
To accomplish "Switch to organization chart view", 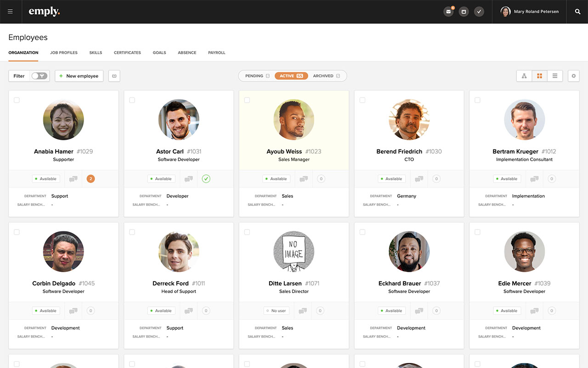I will point(524,76).
